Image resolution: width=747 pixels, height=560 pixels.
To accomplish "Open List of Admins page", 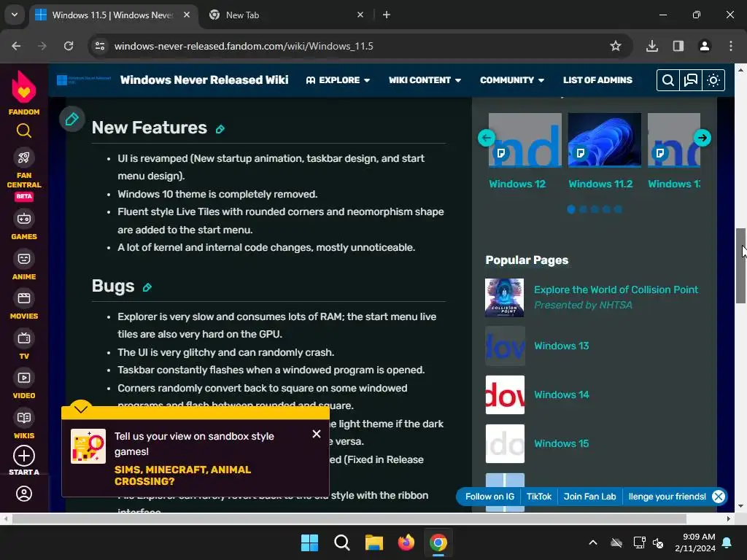I will (597, 80).
